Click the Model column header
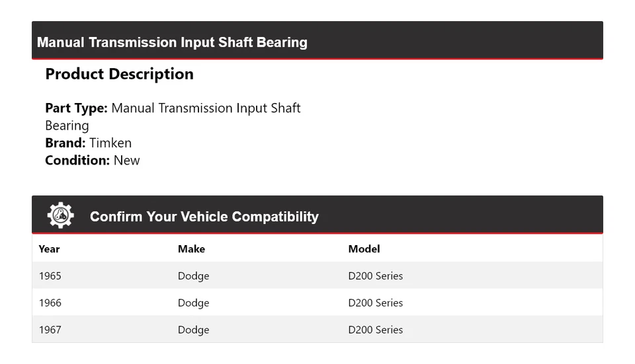 tap(364, 249)
